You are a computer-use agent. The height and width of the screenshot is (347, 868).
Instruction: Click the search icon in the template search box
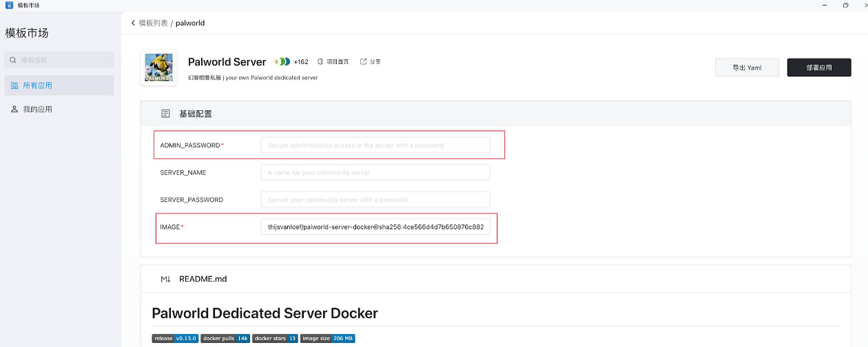click(13, 61)
